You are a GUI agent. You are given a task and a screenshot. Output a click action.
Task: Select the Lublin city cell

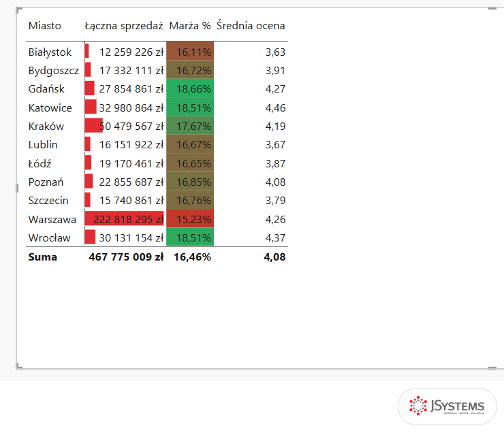coord(43,145)
